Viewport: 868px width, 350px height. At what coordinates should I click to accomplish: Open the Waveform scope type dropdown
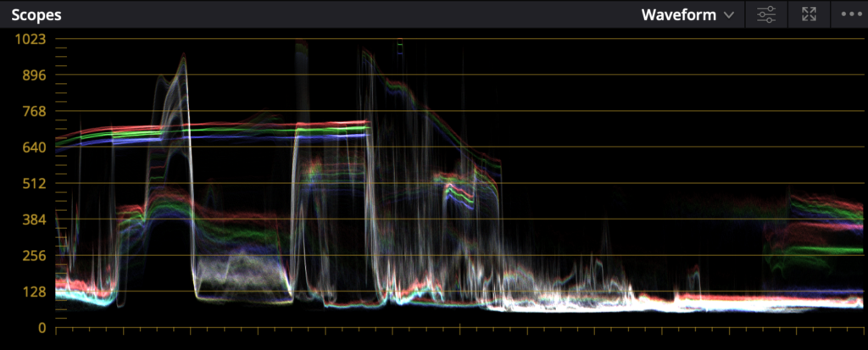click(687, 15)
